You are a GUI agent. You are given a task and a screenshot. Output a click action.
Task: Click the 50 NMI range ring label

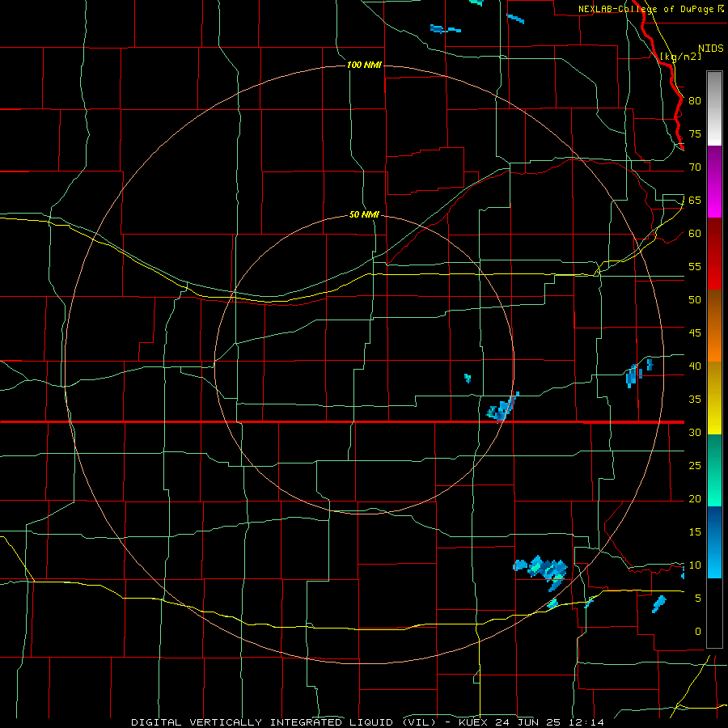[x=364, y=214]
